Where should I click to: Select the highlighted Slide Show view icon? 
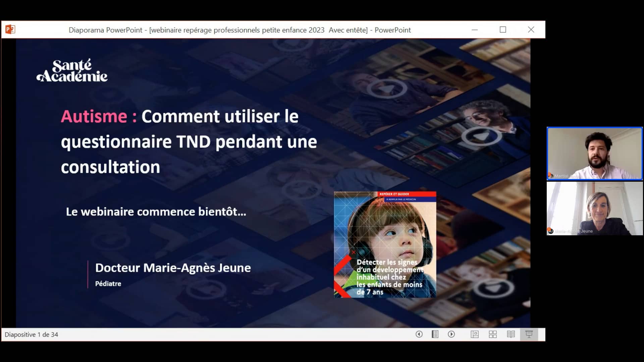529,334
